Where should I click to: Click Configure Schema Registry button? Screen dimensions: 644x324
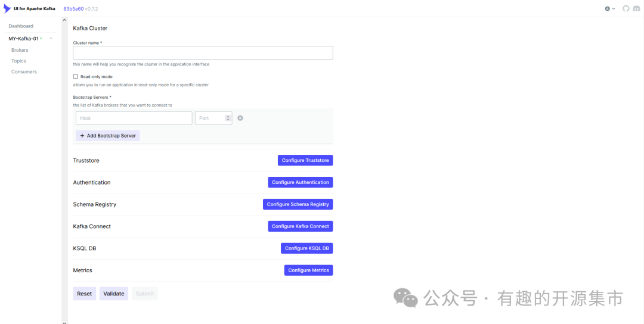click(298, 204)
